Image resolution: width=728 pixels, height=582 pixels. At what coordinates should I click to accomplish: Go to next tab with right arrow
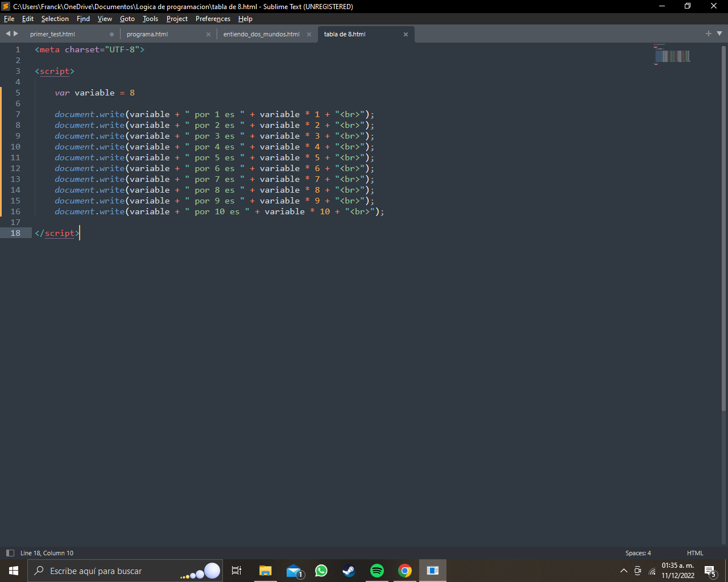tap(16, 34)
